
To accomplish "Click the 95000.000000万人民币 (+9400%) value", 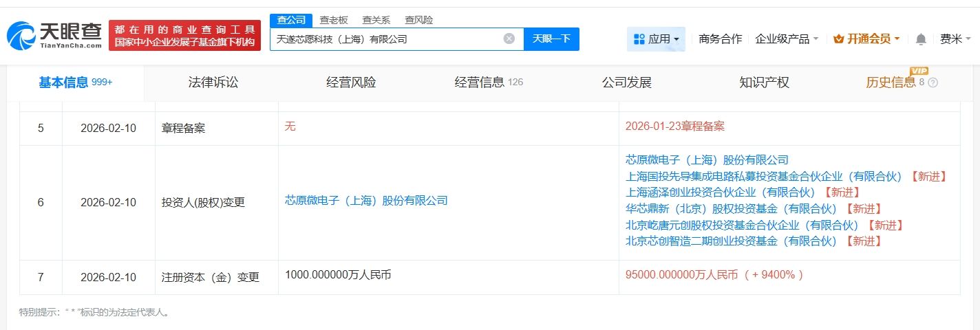I will [714, 274].
